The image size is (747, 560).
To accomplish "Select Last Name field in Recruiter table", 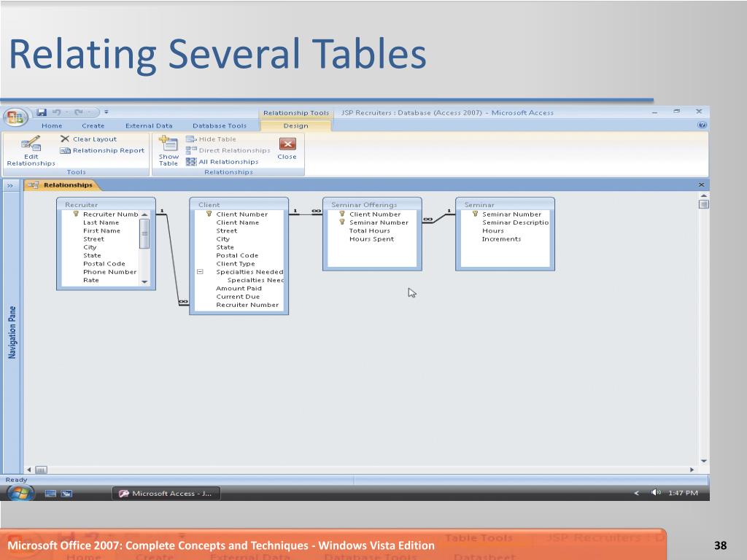I will click(x=101, y=222).
